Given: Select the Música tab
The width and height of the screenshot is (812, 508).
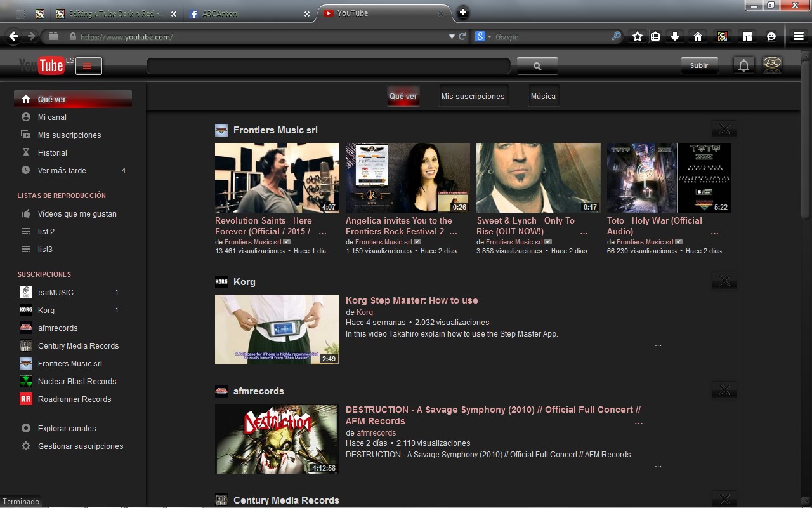Looking at the screenshot, I should [x=543, y=97].
